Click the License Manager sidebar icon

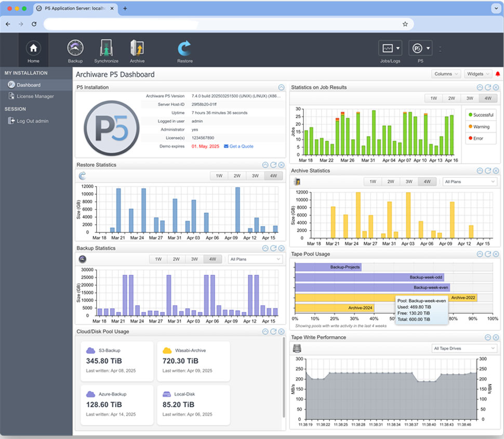tap(11, 96)
